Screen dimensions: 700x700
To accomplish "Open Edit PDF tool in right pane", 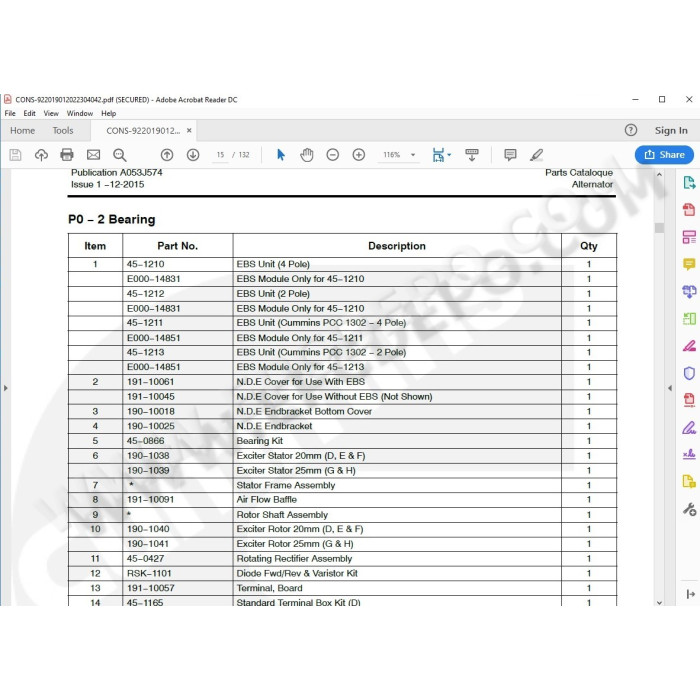I will coord(689,237).
